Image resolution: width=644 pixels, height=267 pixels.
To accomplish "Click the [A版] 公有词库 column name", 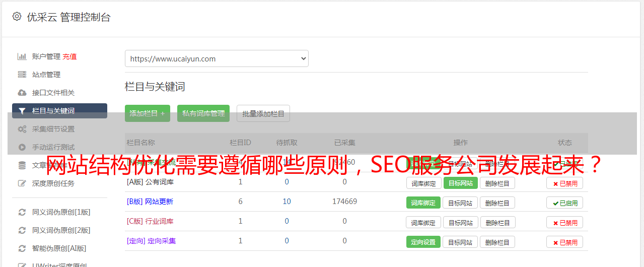I will point(150,182).
